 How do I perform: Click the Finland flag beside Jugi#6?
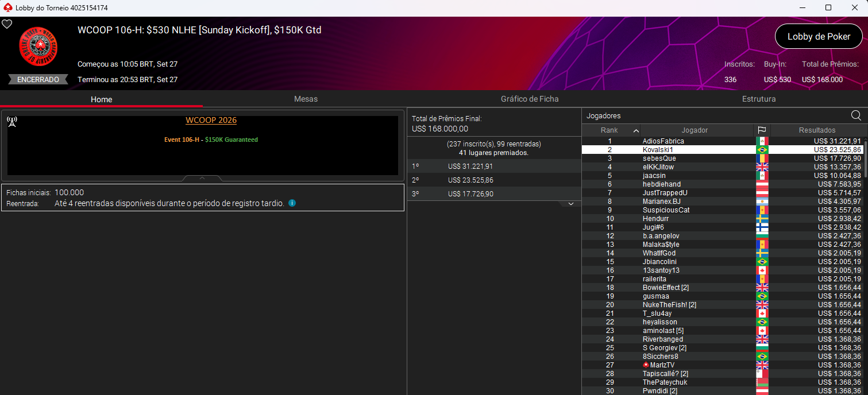click(762, 227)
